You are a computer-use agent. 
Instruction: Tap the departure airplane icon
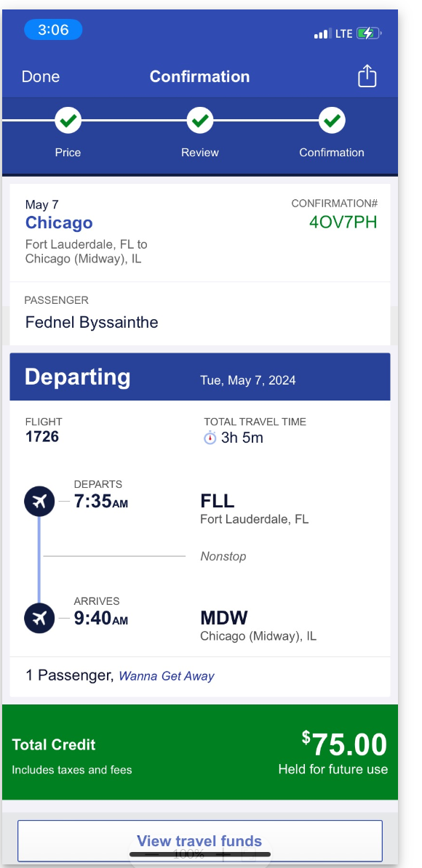[39, 502]
